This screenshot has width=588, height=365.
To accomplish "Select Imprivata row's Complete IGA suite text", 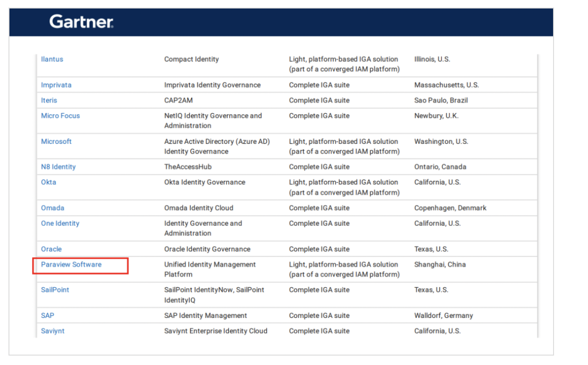I will (x=319, y=85).
